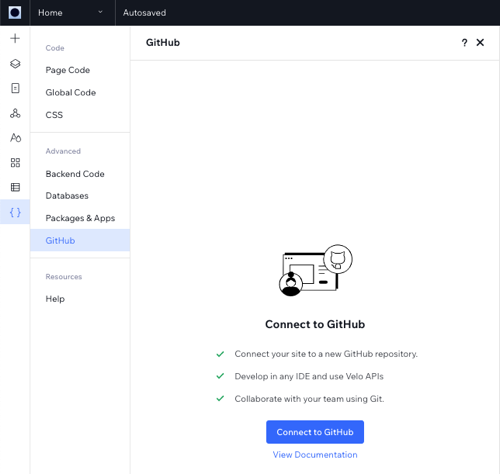Close the GitHub panel

(x=480, y=42)
